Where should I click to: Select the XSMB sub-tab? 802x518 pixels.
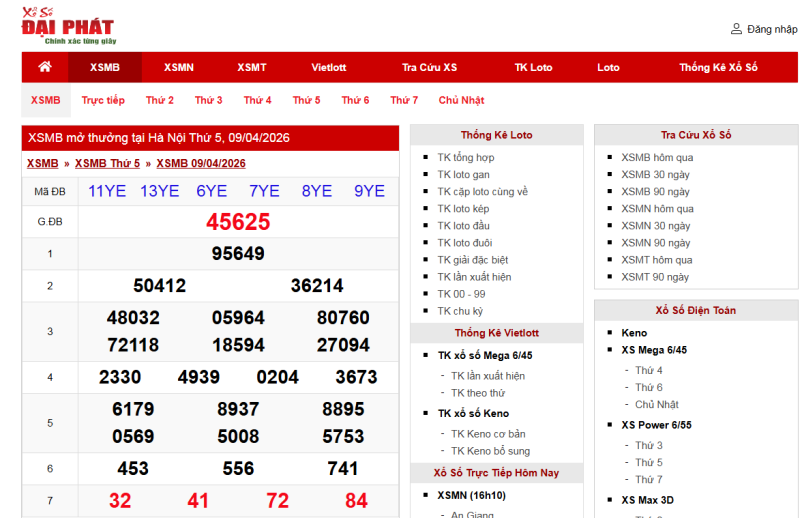(x=46, y=100)
